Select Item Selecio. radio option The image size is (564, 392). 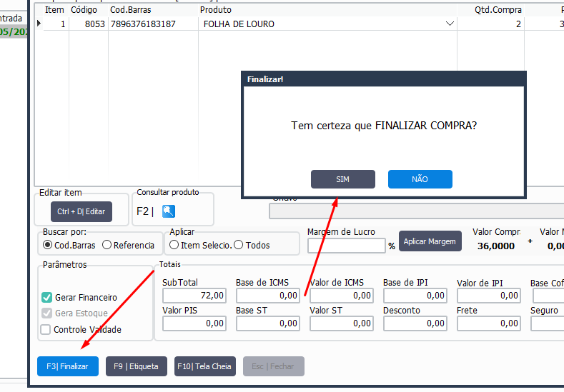174,245
